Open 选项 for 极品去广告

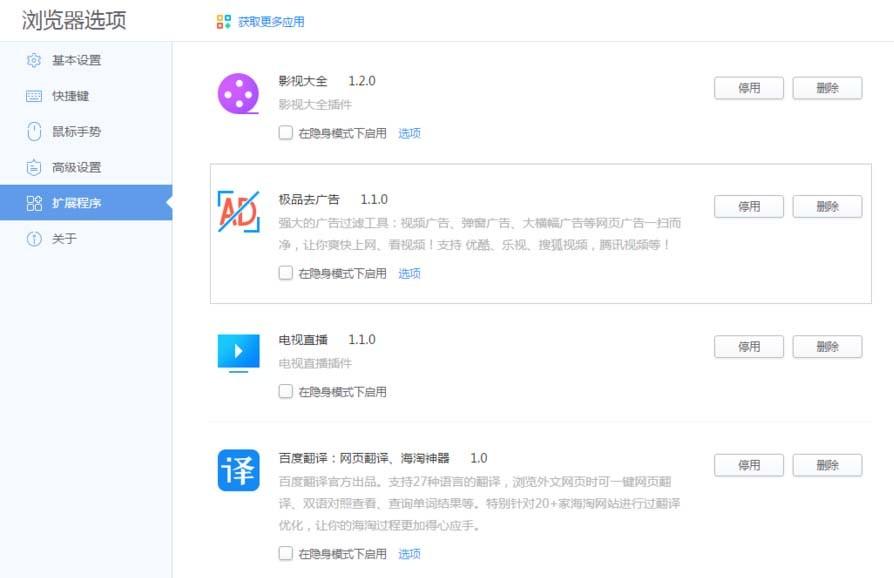coord(409,273)
